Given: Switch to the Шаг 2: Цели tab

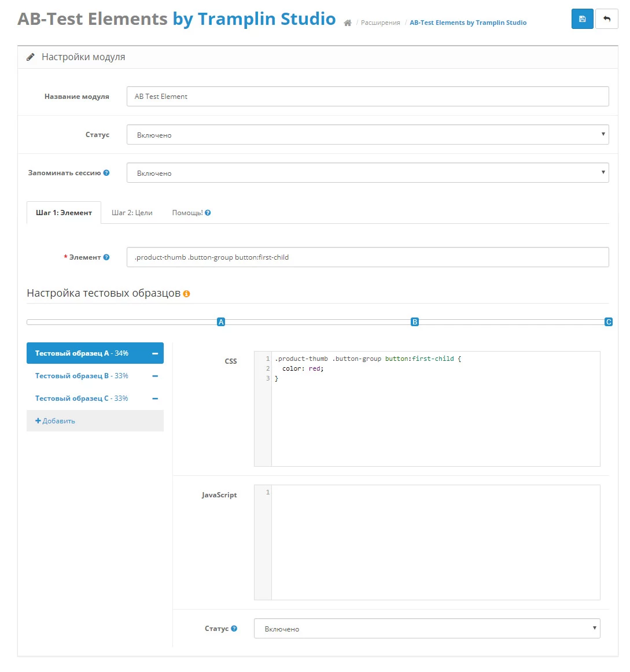Looking at the screenshot, I should [x=132, y=213].
